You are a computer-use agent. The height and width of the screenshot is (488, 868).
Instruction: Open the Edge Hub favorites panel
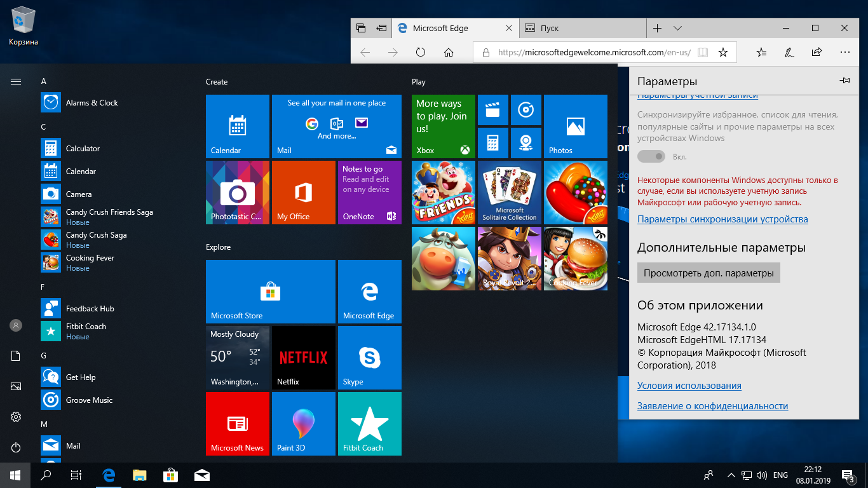click(762, 53)
